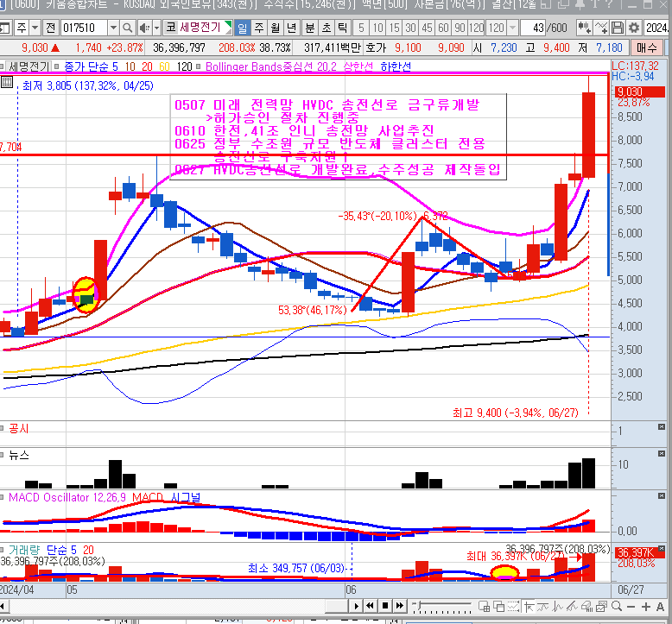Click the Bollinger Bands indicator label
The width and height of the screenshot is (672, 624).
pos(271,66)
